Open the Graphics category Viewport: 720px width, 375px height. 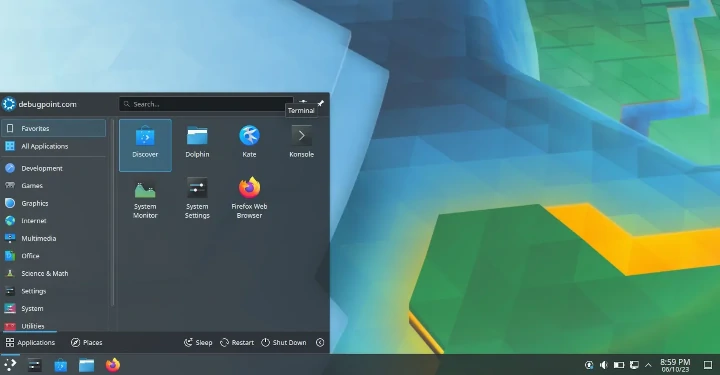pyautogui.click(x=53, y=203)
